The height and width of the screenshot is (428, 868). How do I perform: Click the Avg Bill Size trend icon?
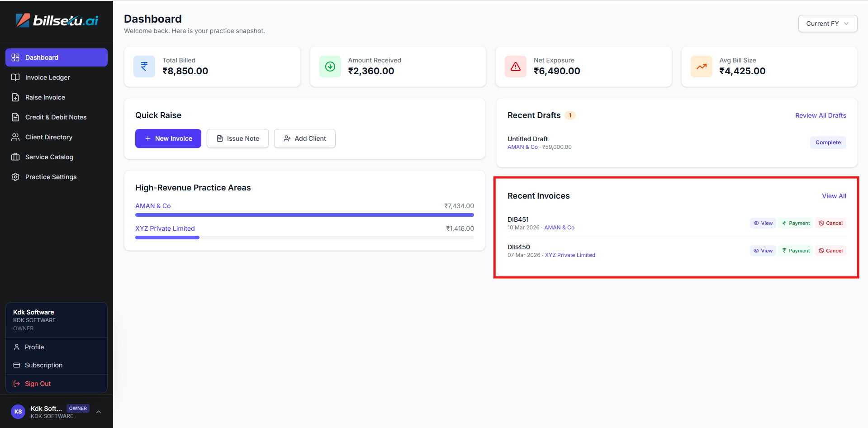point(701,67)
